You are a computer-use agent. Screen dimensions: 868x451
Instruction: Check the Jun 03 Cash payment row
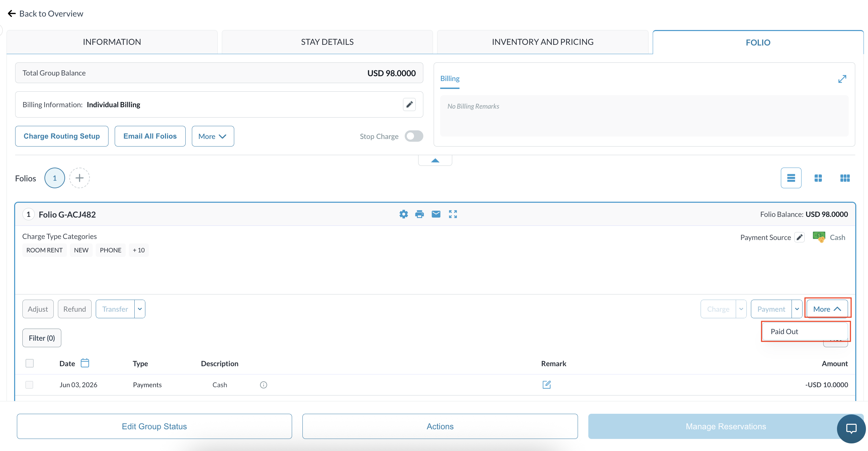point(29,384)
